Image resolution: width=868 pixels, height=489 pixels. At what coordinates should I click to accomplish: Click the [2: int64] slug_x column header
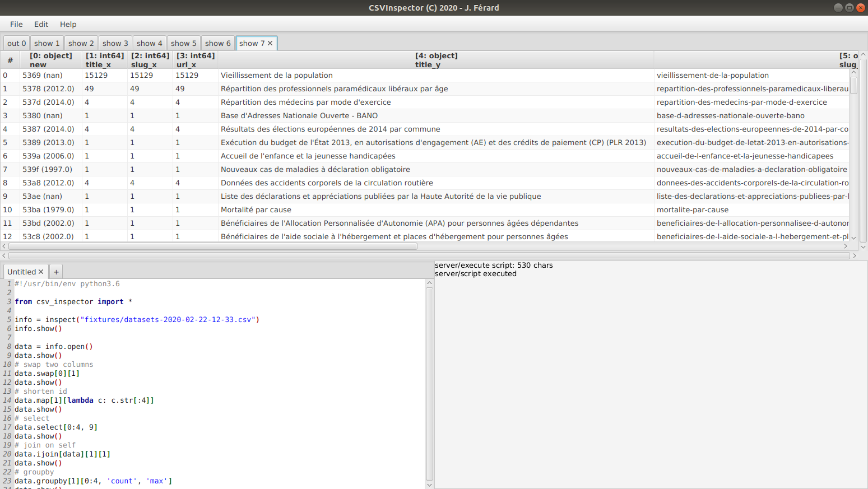pos(150,60)
